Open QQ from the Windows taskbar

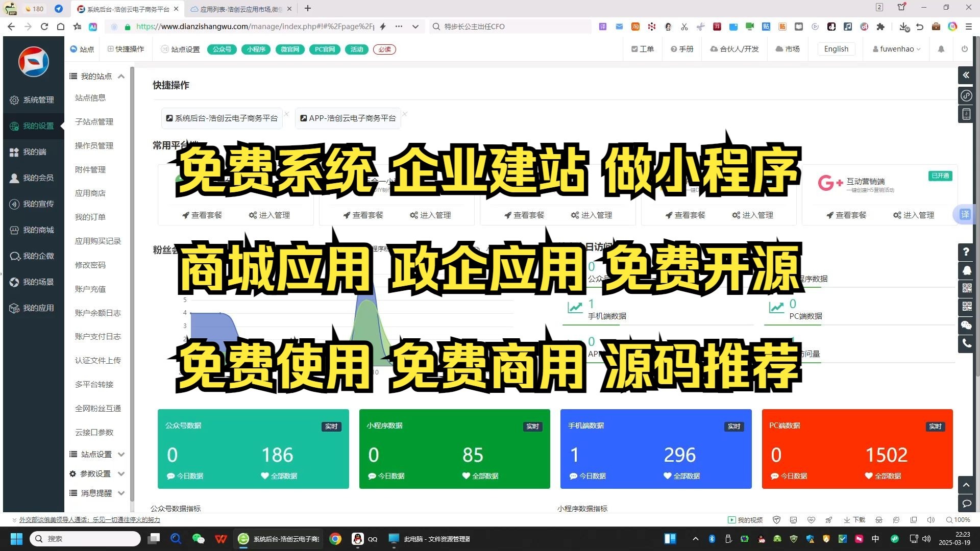(x=364, y=539)
